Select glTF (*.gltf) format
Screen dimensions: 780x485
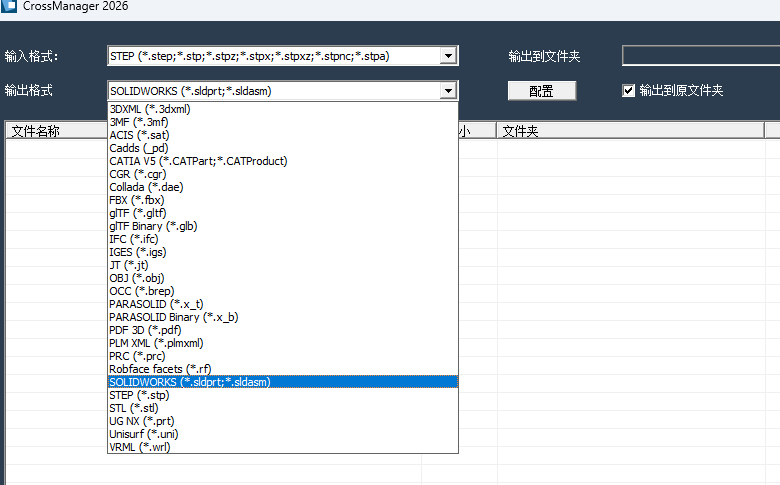tap(283, 213)
